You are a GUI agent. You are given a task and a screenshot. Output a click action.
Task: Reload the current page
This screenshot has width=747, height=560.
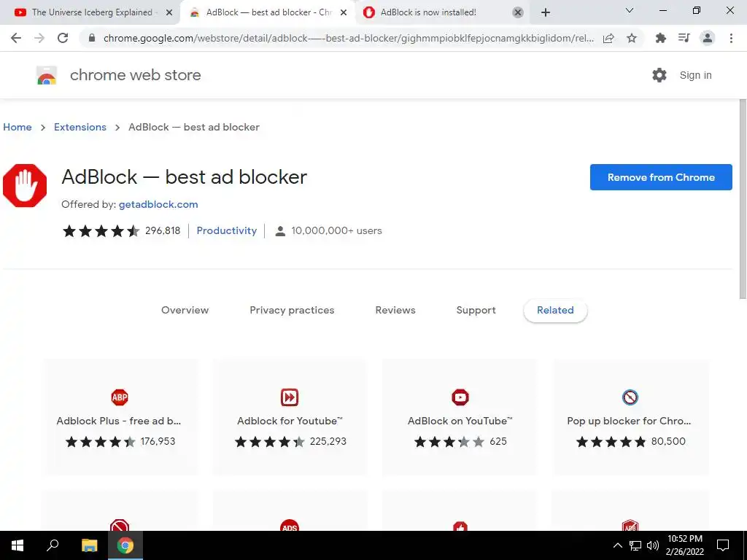click(x=63, y=38)
